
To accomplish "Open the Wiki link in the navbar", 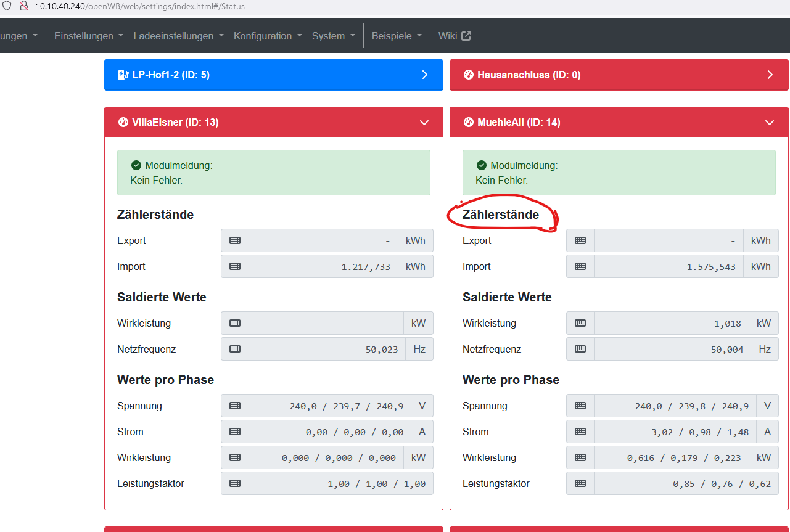I will [x=455, y=36].
